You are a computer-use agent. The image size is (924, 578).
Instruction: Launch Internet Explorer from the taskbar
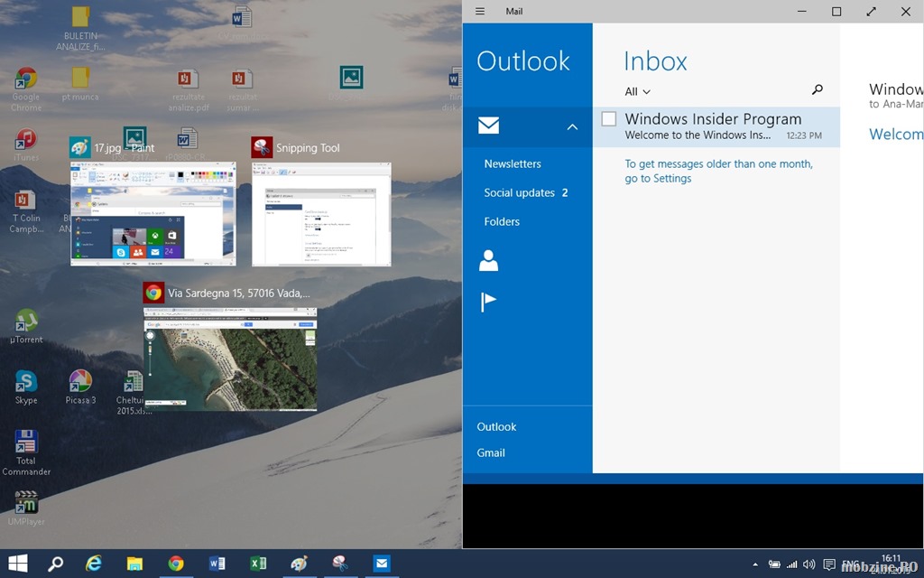(94, 564)
